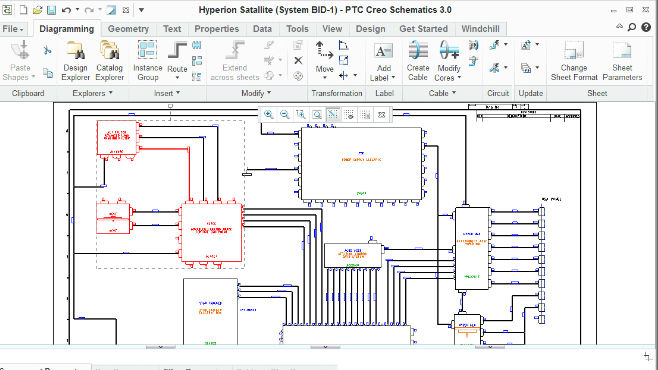Click Change Sheet Format

click(x=574, y=61)
